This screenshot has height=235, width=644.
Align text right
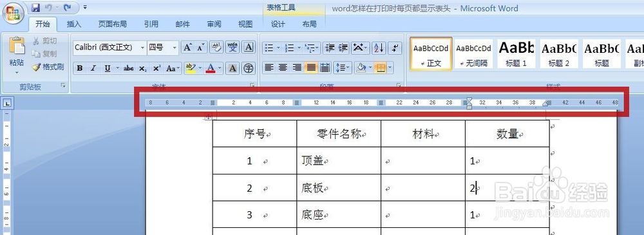pyautogui.click(x=297, y=68)
